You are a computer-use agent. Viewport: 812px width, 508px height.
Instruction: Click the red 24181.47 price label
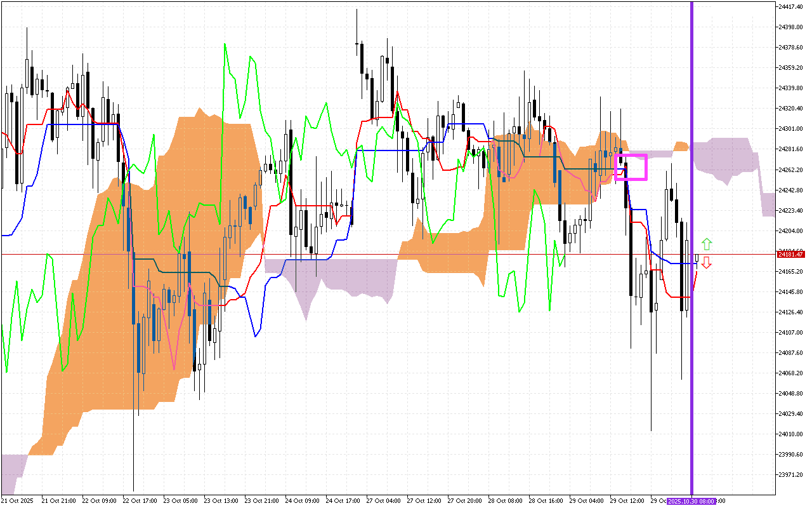790,255
